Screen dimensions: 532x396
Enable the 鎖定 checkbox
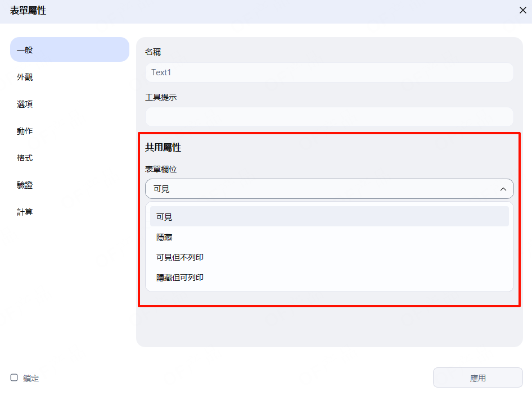(14, 377)
